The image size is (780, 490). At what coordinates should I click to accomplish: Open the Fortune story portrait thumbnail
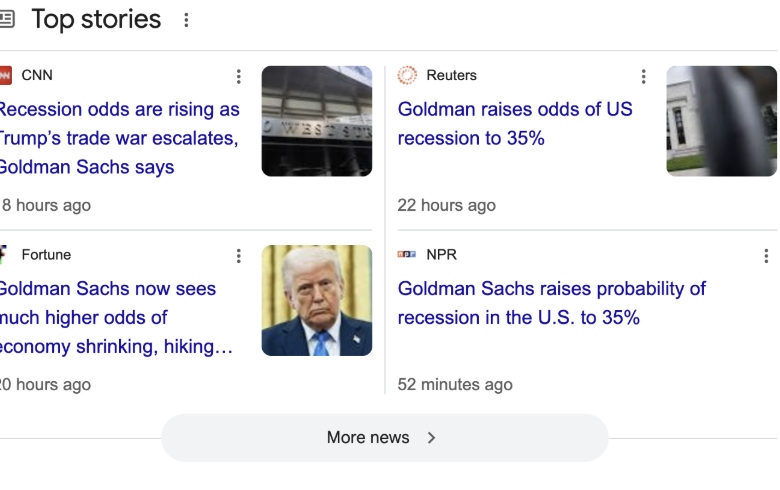[317, 300]
